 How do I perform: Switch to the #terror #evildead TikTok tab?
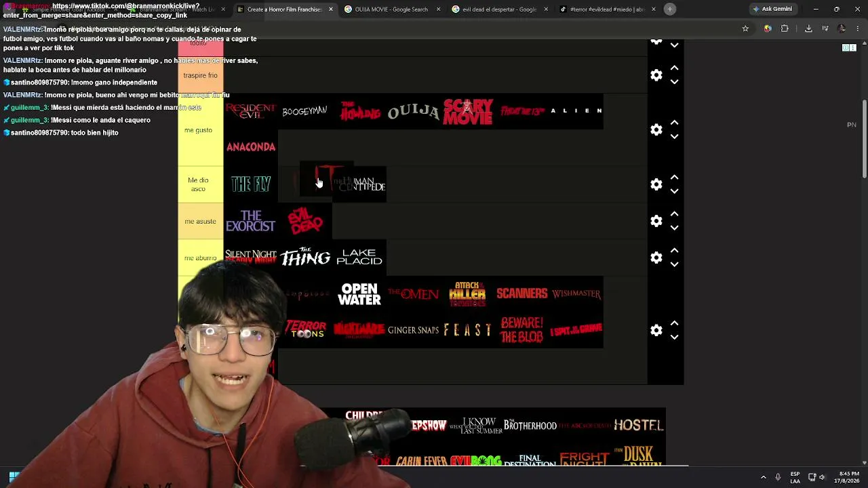tap(608, 9)
